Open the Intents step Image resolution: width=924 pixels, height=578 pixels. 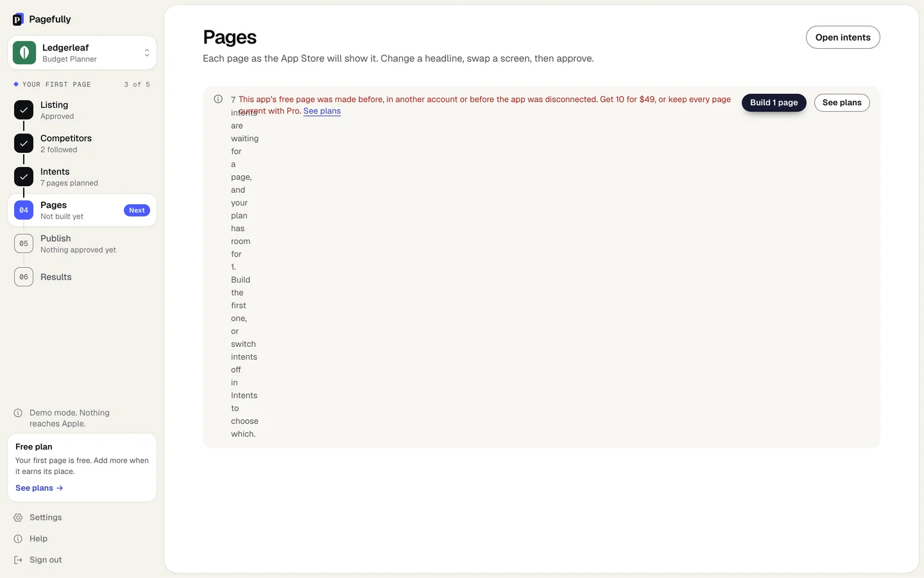(82, 177)
